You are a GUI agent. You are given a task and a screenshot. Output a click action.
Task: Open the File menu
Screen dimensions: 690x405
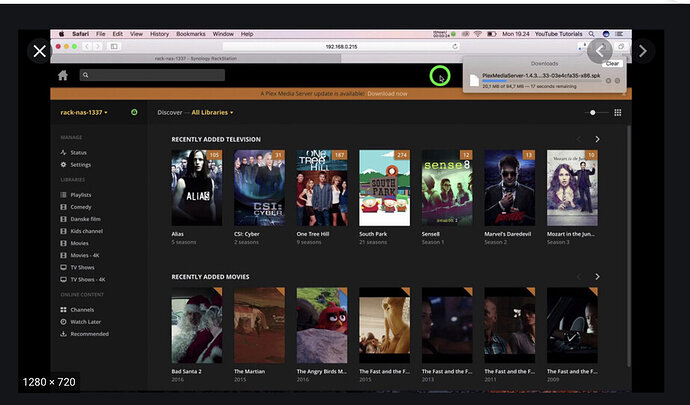100,34
